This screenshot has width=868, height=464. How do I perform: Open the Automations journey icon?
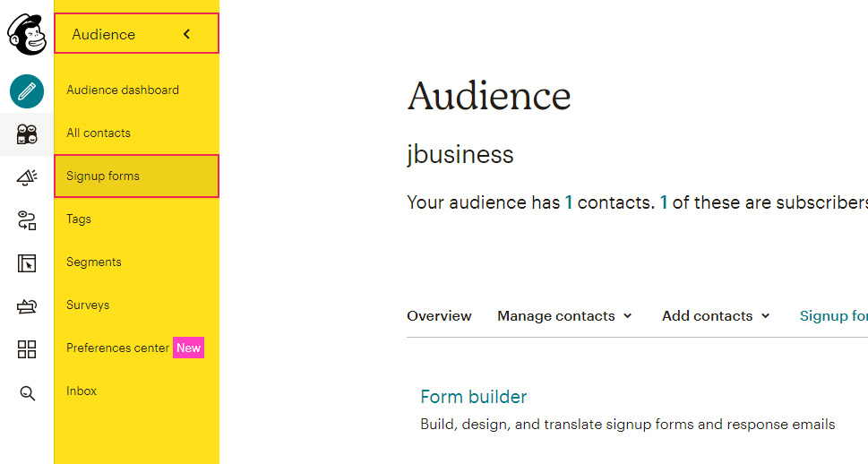click(x=27, y=219)
